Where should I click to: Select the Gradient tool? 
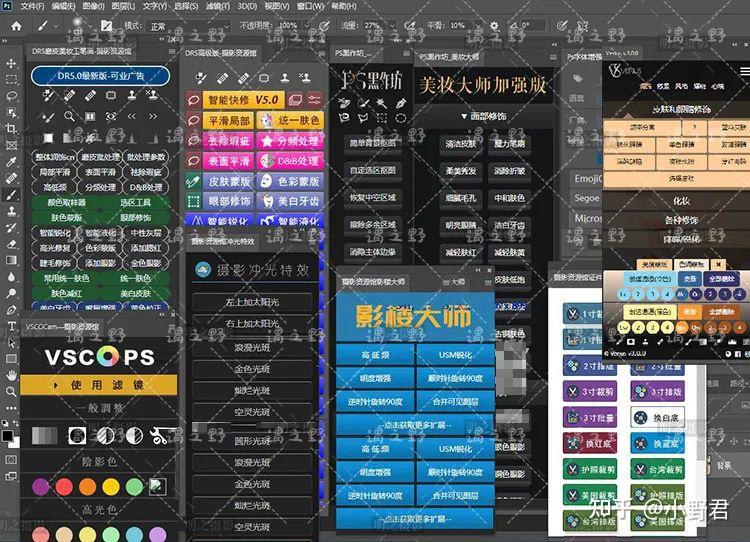pos(11,260)
